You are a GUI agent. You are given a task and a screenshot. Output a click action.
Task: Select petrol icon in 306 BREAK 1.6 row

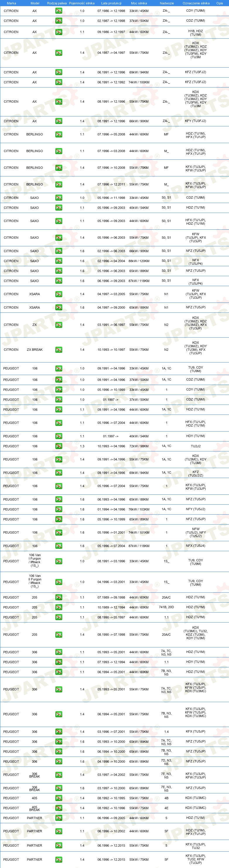click(x=59, y=788)
